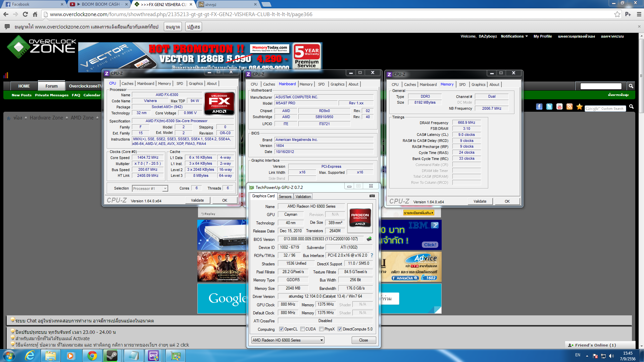This screenshot has height=362, width=644.
Task: Open the Calendar link
Action: (92, 95)
